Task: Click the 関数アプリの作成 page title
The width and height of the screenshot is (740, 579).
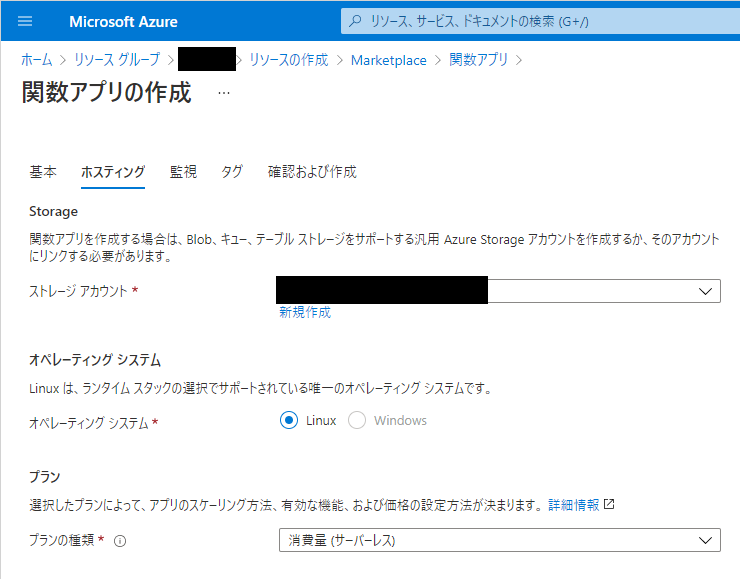Action: 107,92
